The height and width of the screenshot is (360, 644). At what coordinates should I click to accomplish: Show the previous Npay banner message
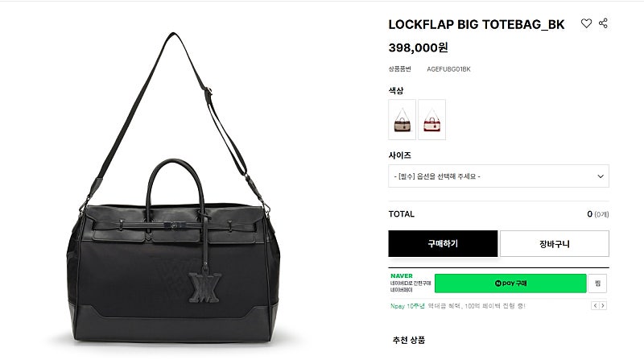pos(595,306)
